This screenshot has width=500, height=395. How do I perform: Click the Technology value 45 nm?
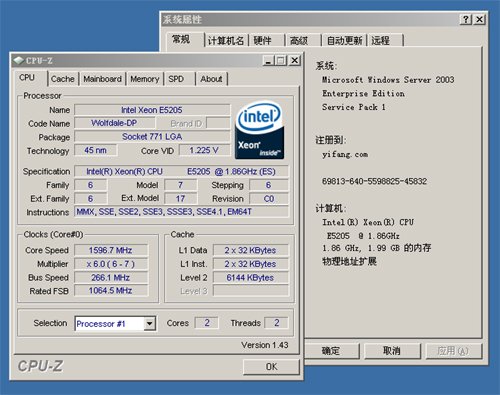point(95,150)
